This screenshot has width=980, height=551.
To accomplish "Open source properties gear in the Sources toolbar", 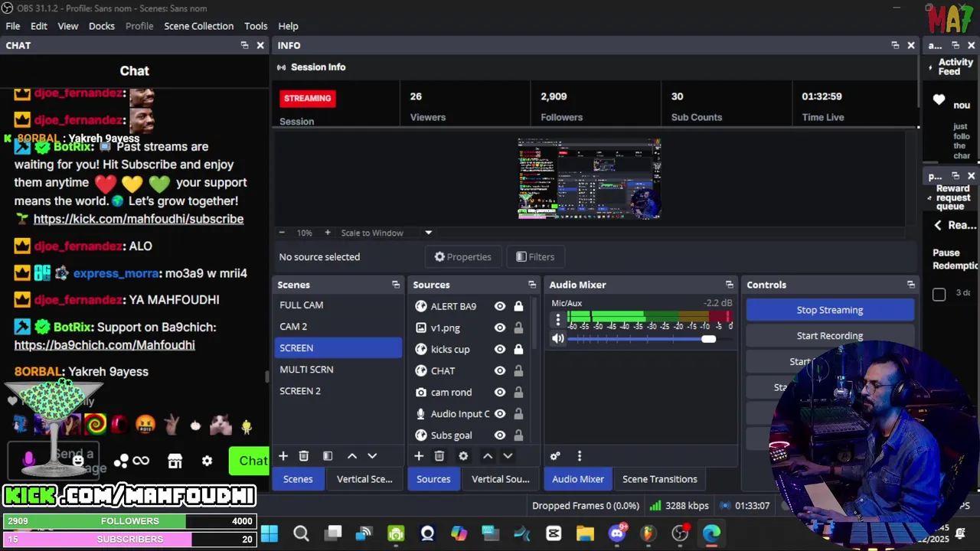I will pos(463,456).
